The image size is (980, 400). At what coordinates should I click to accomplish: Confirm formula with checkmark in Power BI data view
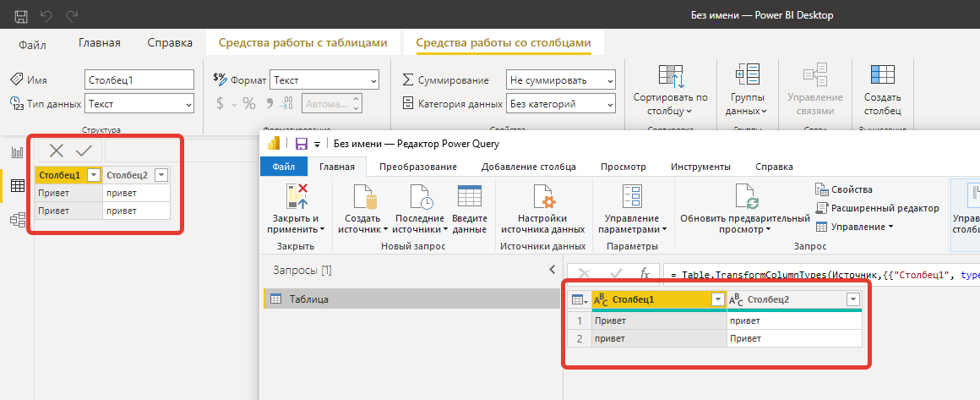84,151
